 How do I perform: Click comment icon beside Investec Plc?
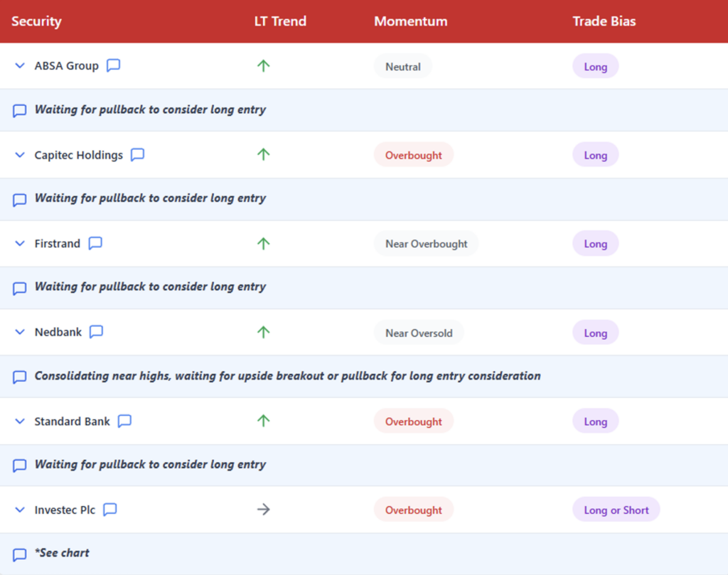(x=110, y=510)
